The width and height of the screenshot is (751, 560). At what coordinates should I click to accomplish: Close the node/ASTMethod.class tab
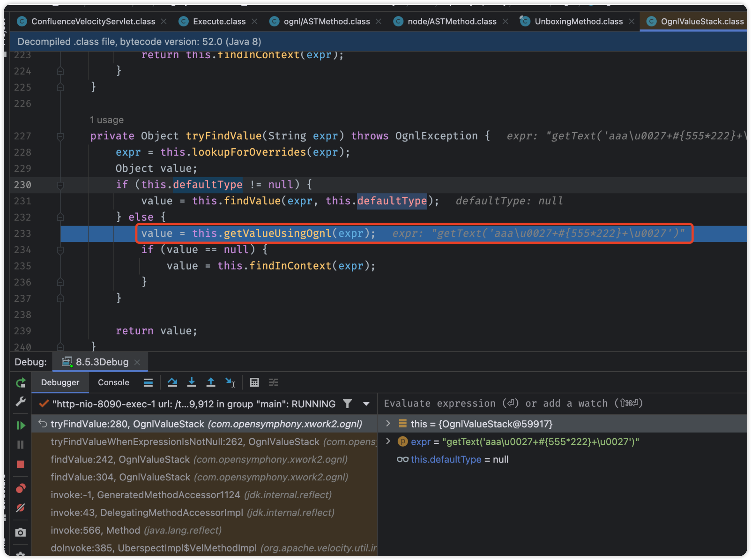click(x=505, y=21)
